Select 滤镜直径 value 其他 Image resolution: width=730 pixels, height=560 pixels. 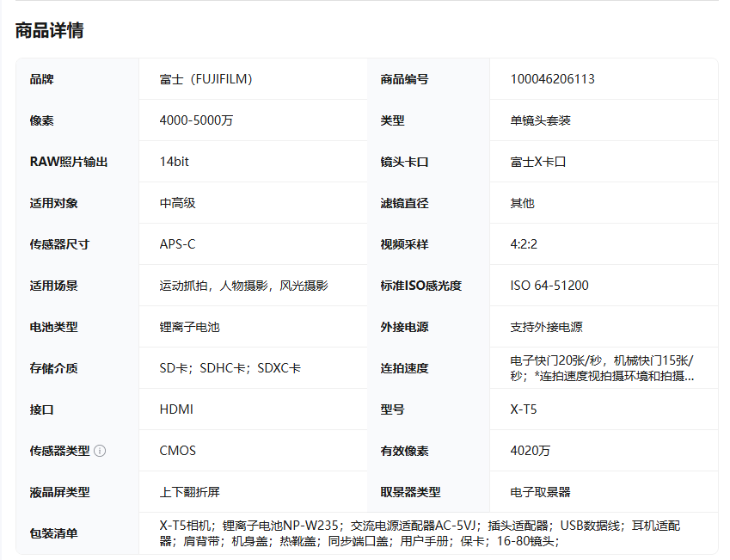(x=523, y=203)
